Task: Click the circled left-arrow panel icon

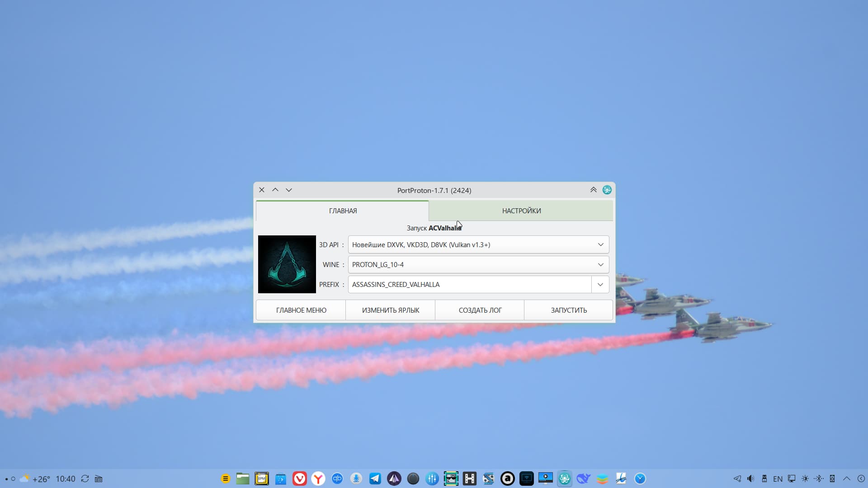Action: tap(861, 479)
